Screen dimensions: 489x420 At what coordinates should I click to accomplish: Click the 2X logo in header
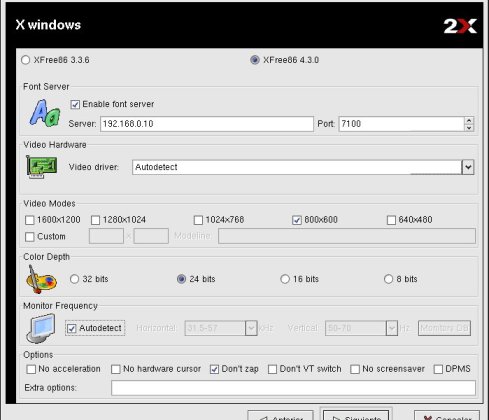(460, 26)
